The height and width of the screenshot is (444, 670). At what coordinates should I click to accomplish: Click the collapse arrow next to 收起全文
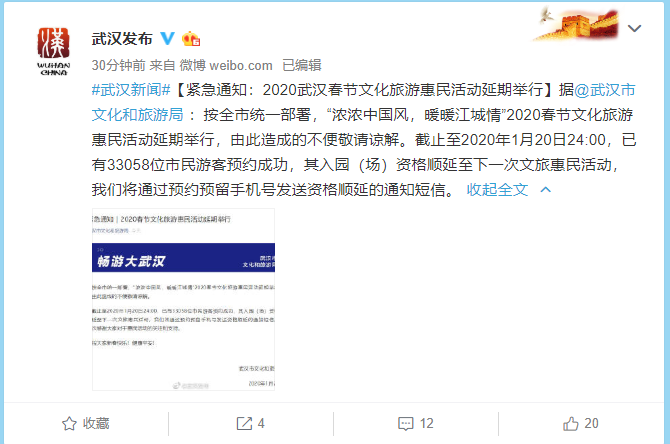[546, 189]
